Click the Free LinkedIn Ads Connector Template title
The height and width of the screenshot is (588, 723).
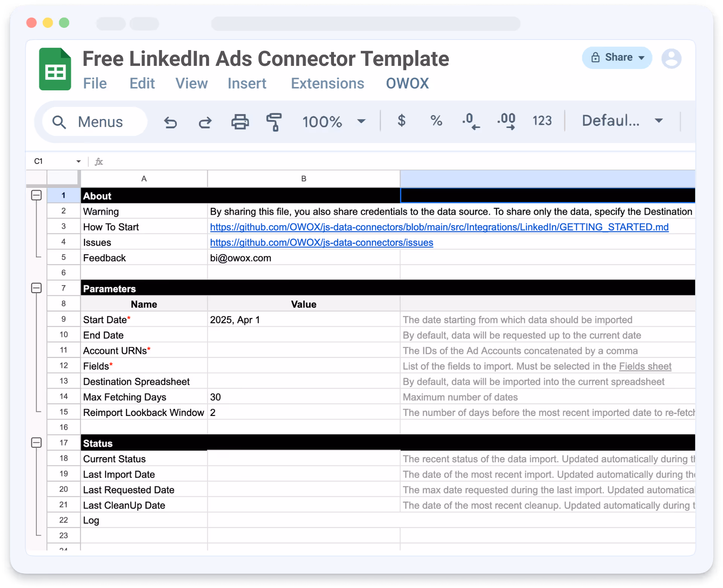(x=265, y=59)
